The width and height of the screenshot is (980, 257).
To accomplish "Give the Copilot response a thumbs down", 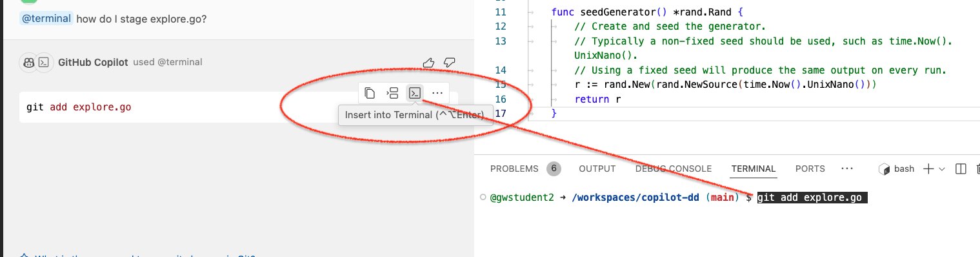I will tap(450, 63).
